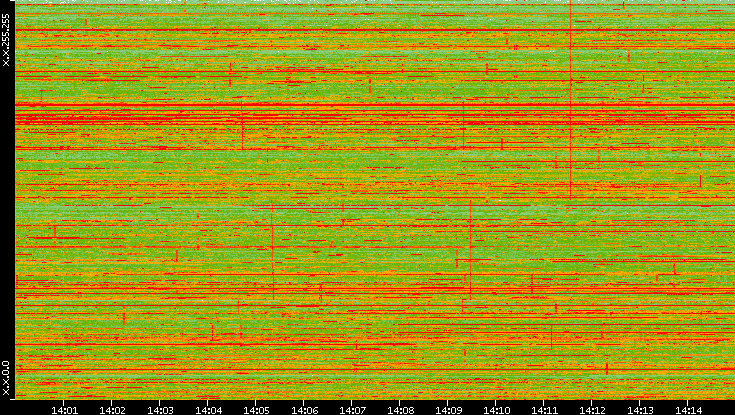Click the 14:11 time axis label
The width and height of the screenshot is (735, 415).
coord(544,410)
